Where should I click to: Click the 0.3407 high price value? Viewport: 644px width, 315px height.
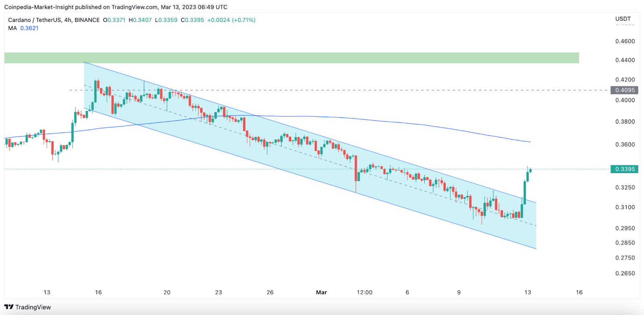(x=142, y=20)
